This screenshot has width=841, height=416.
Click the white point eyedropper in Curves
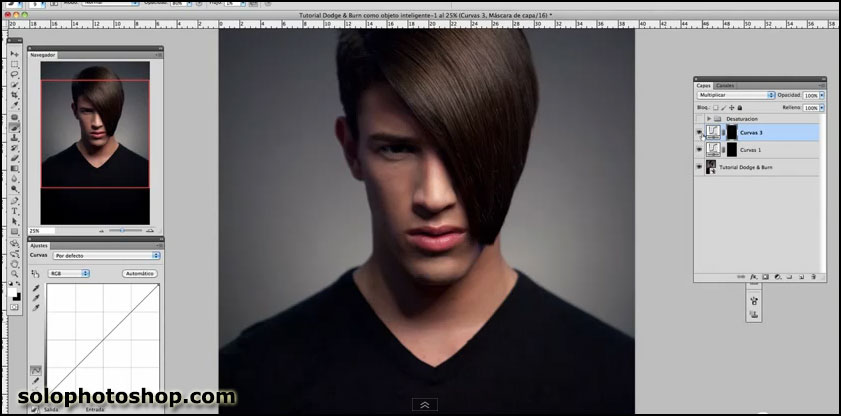coord(36,307)
